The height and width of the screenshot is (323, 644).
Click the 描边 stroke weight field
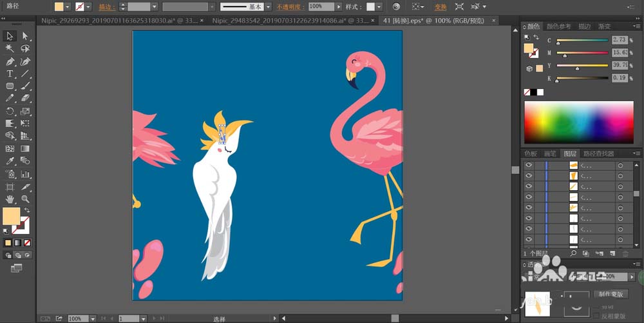click(x=138, y=6)
